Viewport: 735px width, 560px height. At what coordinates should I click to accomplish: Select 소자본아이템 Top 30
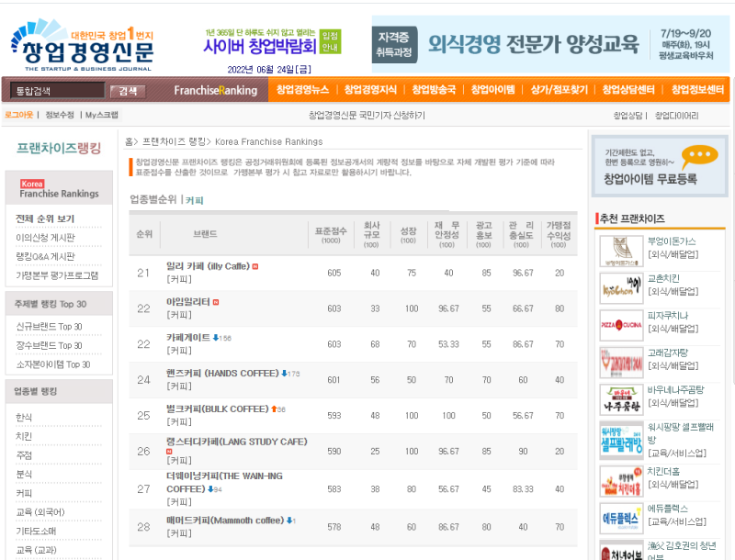(53, 364)
